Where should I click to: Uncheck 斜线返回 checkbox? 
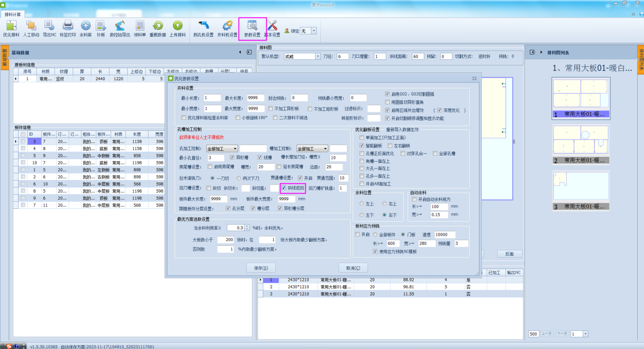pyautogui.click(x=284, y=188)
